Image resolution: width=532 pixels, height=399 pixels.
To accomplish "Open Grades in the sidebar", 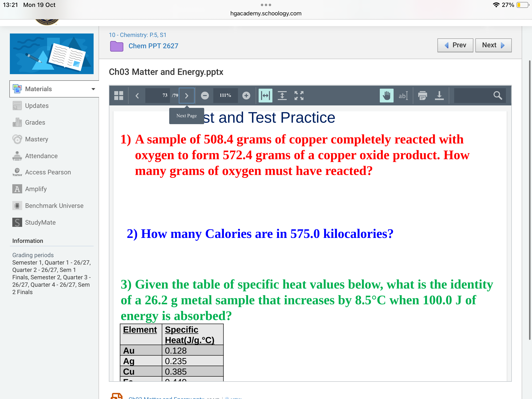I will tap(35, 122).
